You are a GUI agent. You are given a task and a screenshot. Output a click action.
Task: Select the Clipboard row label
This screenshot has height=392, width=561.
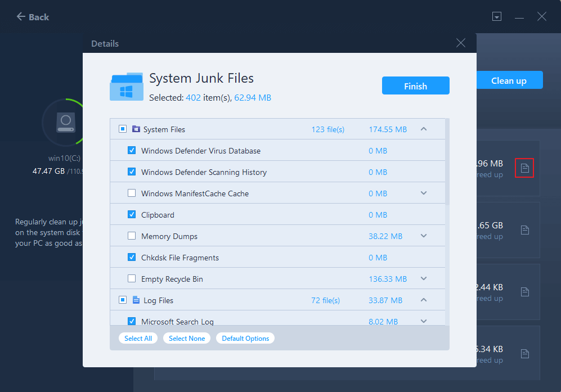158,215
